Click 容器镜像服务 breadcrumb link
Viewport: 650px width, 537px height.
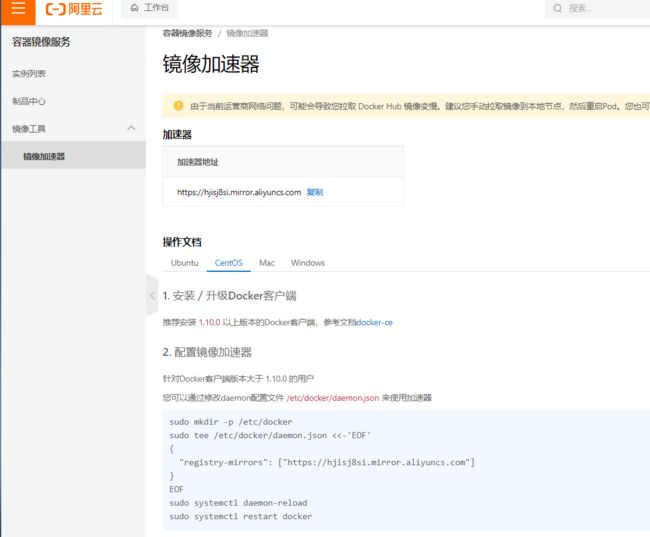click(x=187, y=33)
